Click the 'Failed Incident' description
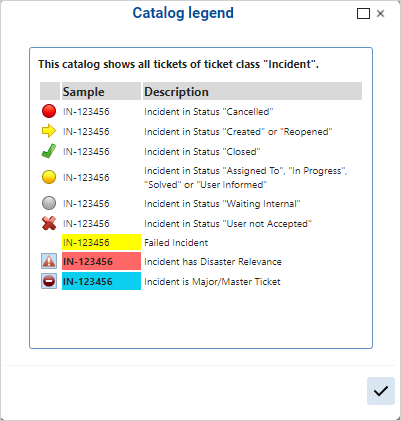 (176, 243)
